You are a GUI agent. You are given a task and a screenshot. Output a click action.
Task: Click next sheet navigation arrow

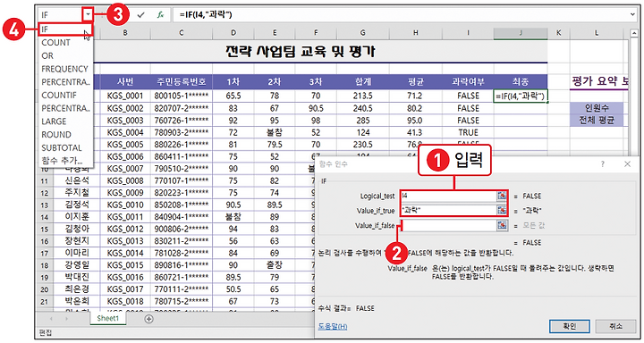tap(66, 319)
